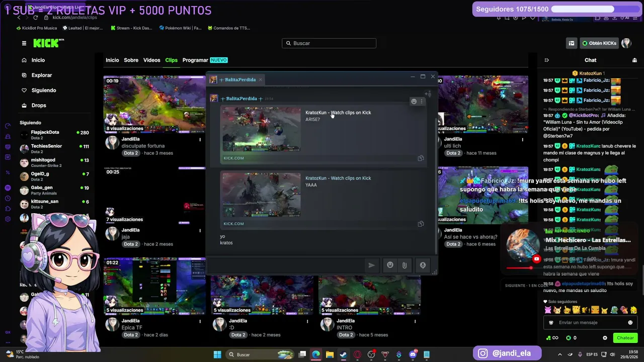644x362 pixels.
Task: Switch to the channel's Inicio tab
Action: click(112, 60)
